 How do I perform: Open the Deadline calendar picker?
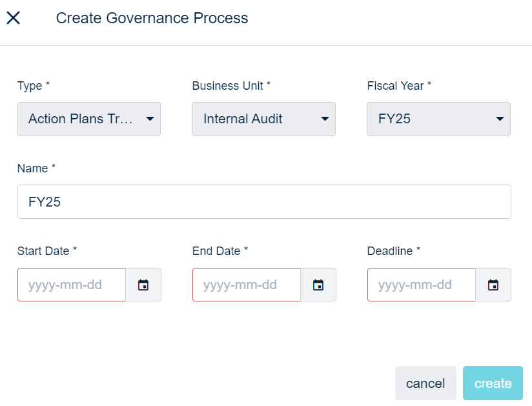point(493,285)
